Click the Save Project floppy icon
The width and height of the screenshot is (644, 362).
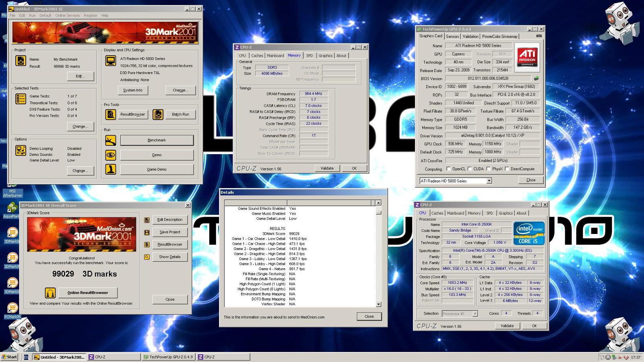pyautogui.click(x=147, y=232)
